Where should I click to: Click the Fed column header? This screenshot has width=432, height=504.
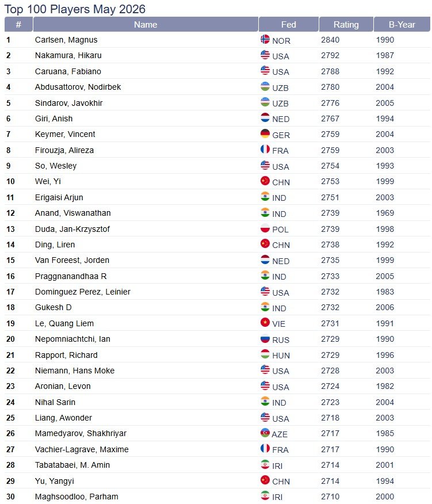point(289,24)
